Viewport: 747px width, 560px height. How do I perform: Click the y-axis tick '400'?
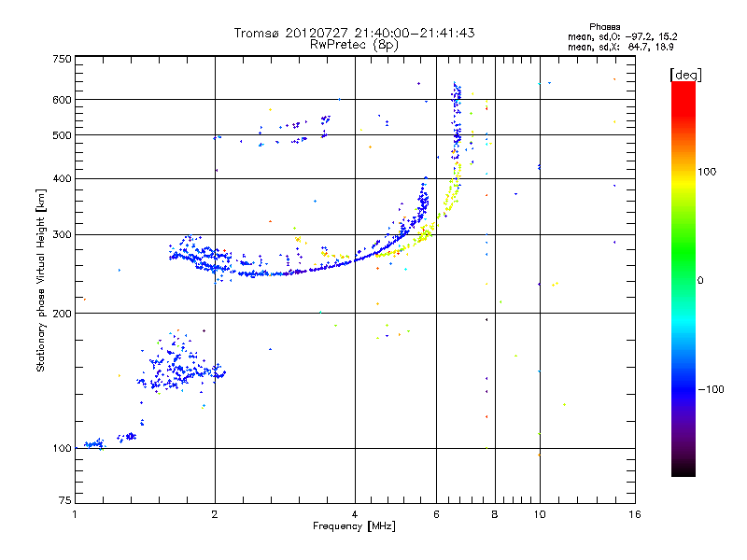pos(62,179)
